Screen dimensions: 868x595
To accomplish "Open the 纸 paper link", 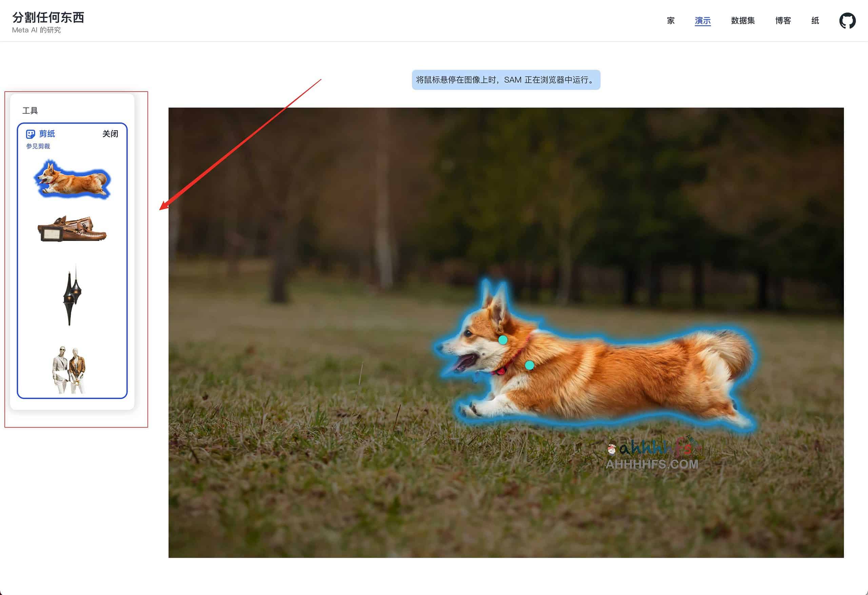I will (815, 21).
